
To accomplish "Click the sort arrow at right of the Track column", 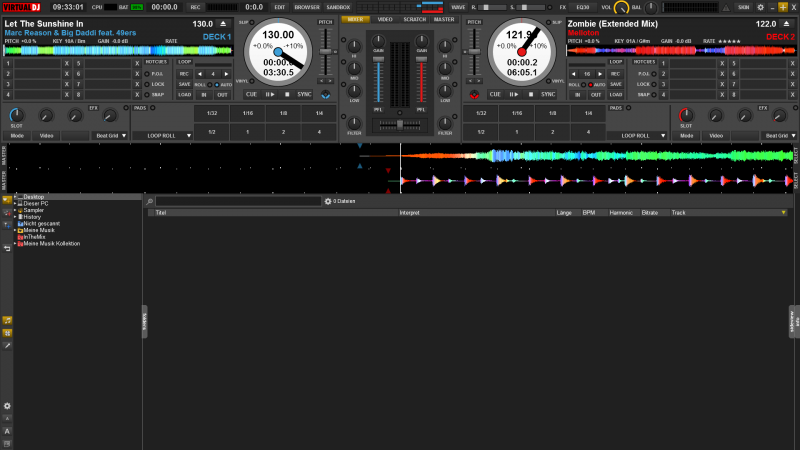I will [783, 213].
